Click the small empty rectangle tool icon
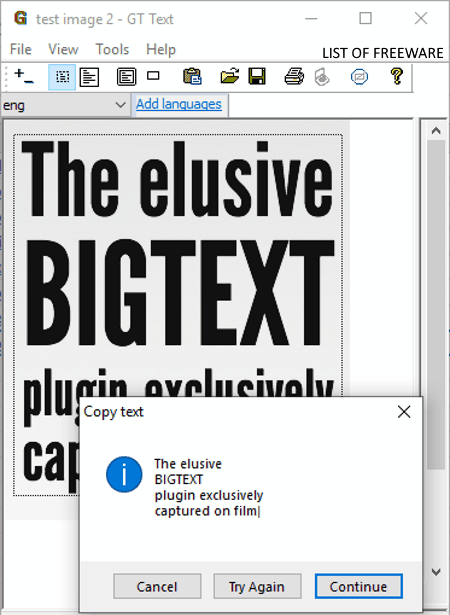Viewport: 450px width, 615px height. coord(153,76)
